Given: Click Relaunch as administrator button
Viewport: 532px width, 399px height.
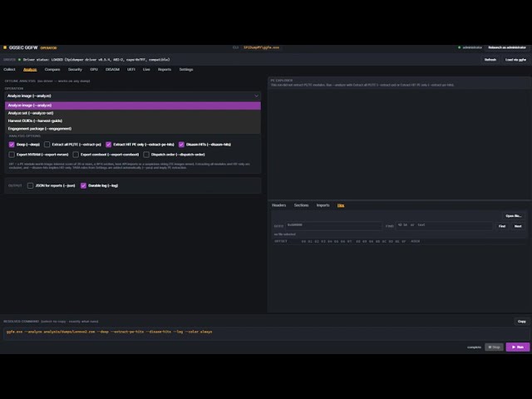Looking at the screenshot, I should (507, 47).
